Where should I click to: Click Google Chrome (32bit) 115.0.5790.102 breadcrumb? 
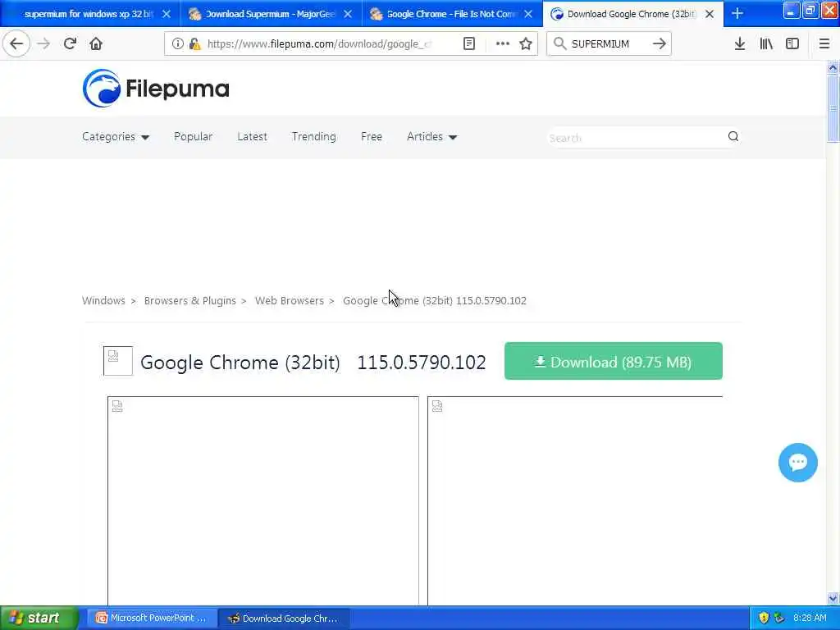click(435, 300)
